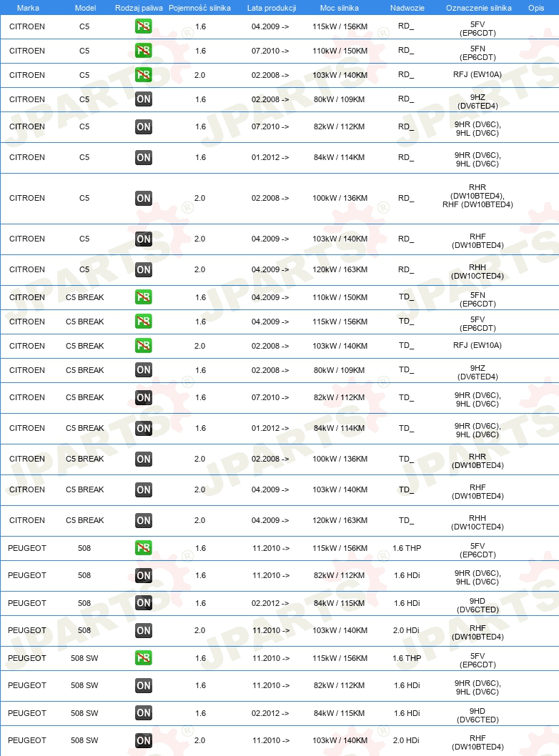The image size is (559, 756).
Task: Click the Nadwozie column header
Action: point(407,8)
